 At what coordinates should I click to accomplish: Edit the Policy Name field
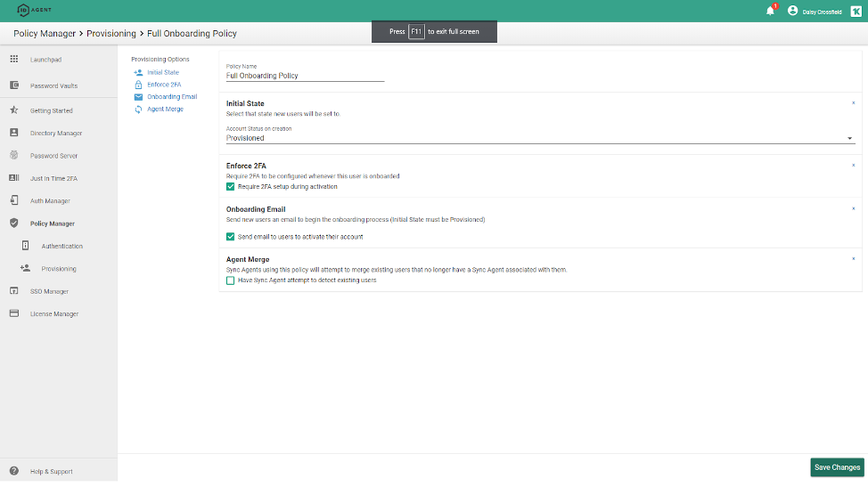[305, 76]
